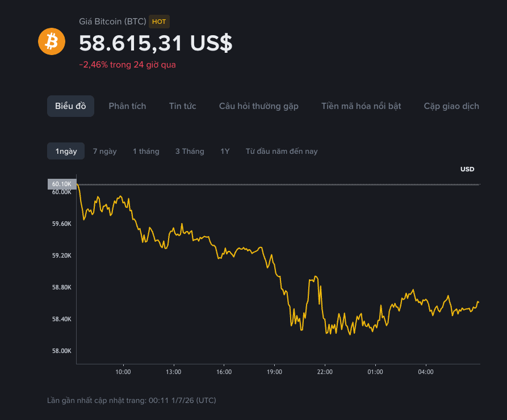The image size is (507, 420).
Task: Click the HOT badge next to Bitcoin
Action: 159,22
